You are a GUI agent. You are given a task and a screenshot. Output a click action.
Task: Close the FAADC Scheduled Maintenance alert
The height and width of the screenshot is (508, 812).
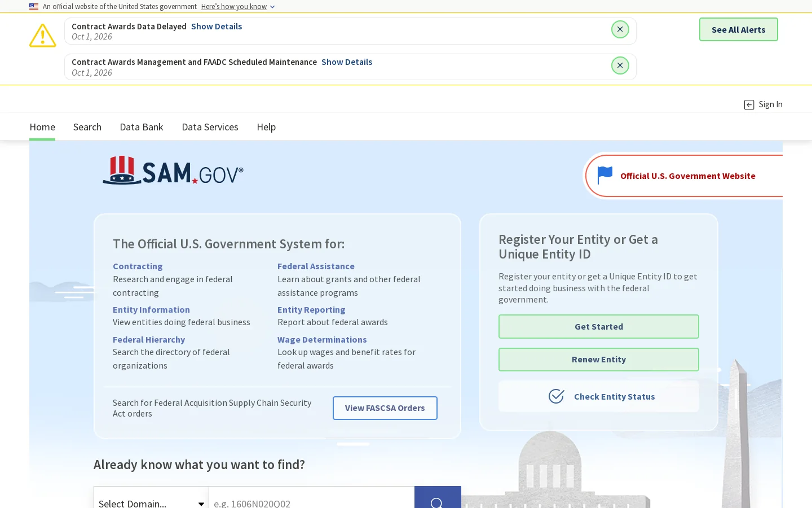point(620,65)
